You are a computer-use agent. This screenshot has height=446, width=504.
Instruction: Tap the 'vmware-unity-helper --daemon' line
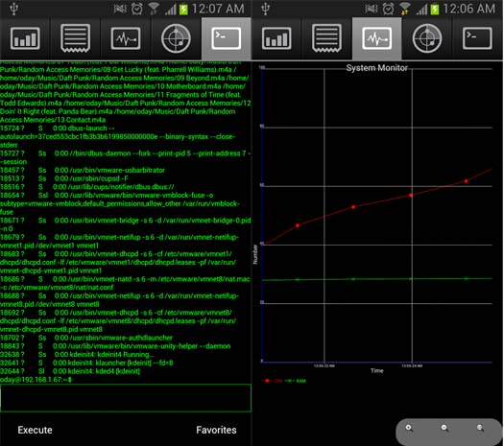[115, 346]
